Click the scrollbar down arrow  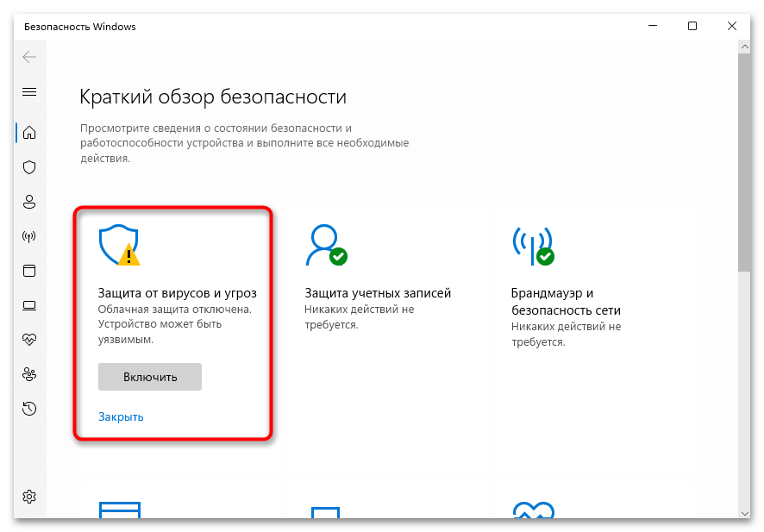744,513
